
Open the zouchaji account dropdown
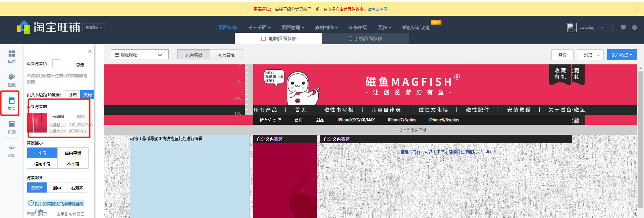[x=591, y=28]
